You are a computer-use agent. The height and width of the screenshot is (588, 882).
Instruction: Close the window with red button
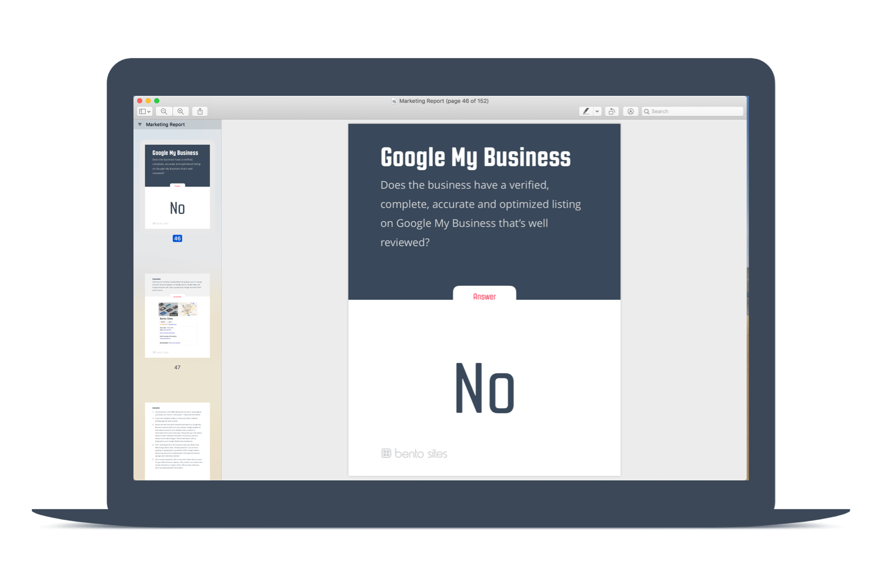(x=140, y=101)
